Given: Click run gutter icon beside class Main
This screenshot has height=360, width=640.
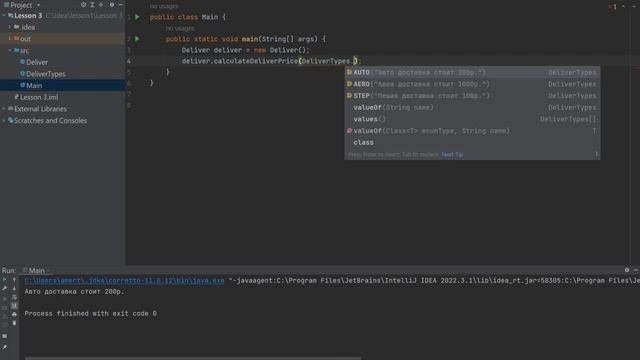Looking at the screenshot, I should (137, 17).
